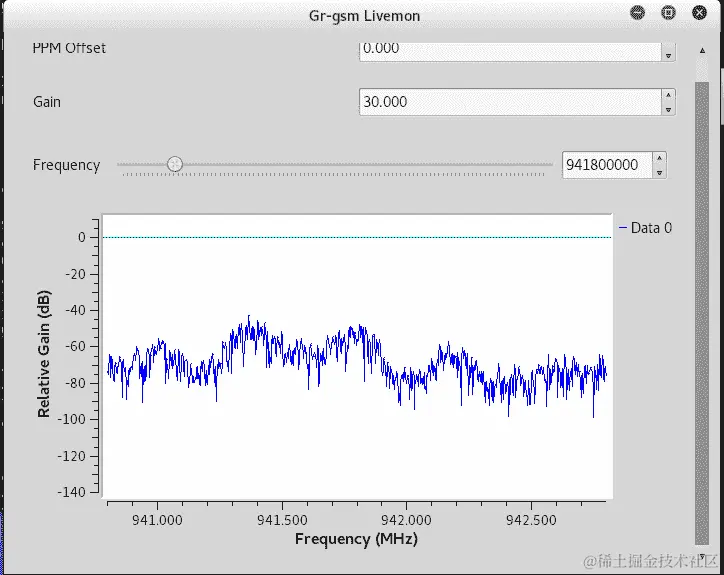
Task: Click the scrollbar down arrow at the bottom
Action: pos(702,557)
